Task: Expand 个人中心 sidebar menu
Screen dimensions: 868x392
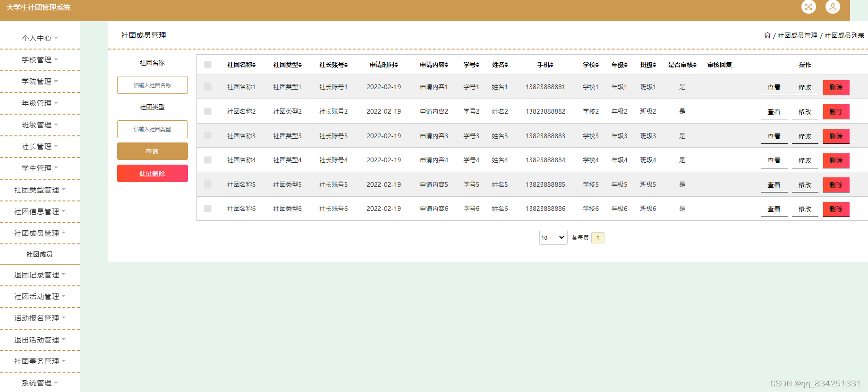Action: tap(40, 38)
